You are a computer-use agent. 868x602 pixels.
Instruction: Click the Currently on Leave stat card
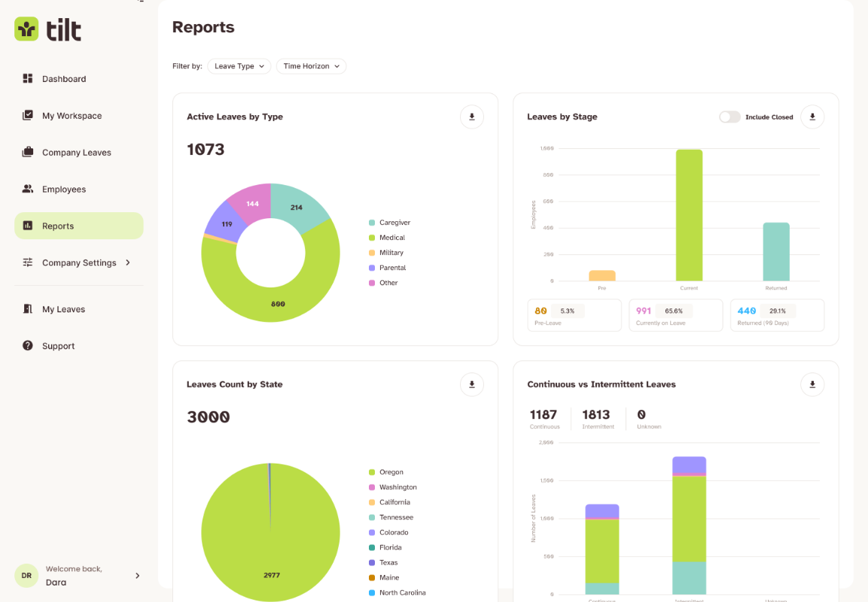click(x=675, y=315)
